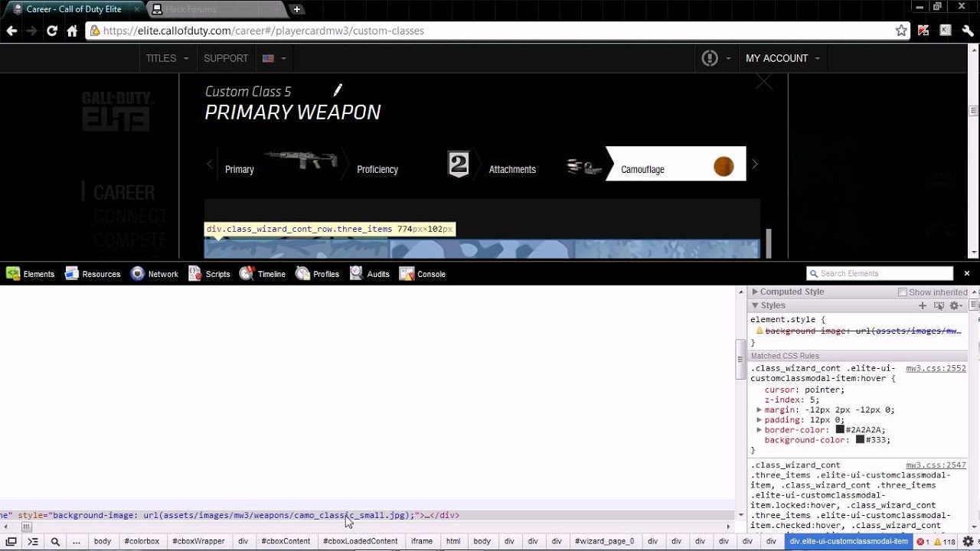
Task: Expand the margin property
Action: coord(759,409)
